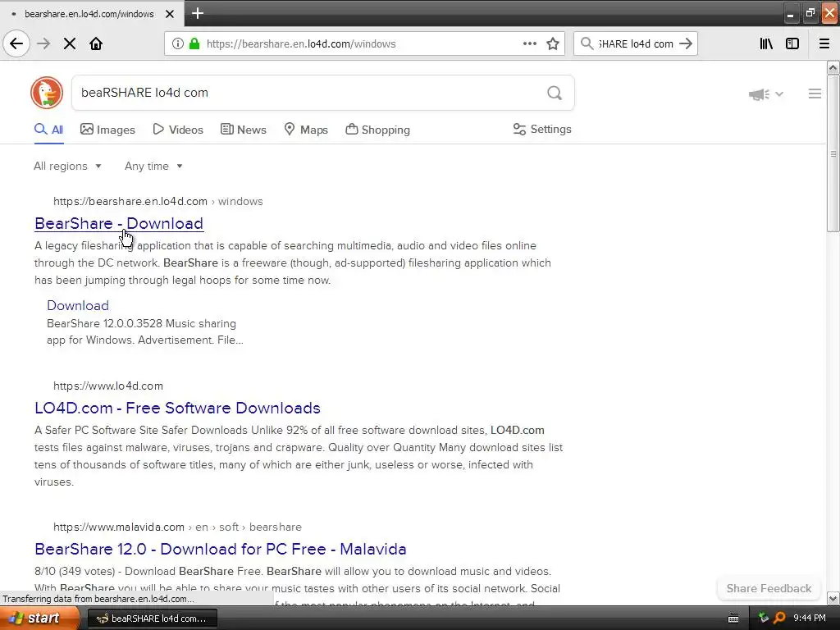Expand the All regions dropdown
Screen dimensions: 840x630
(x=67, y=166)
